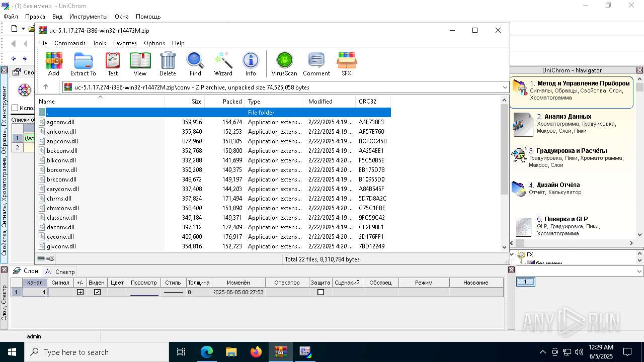Expand the +/- box in layer row 1
Viewport: 644px width, 362px height.
(80, 292)
